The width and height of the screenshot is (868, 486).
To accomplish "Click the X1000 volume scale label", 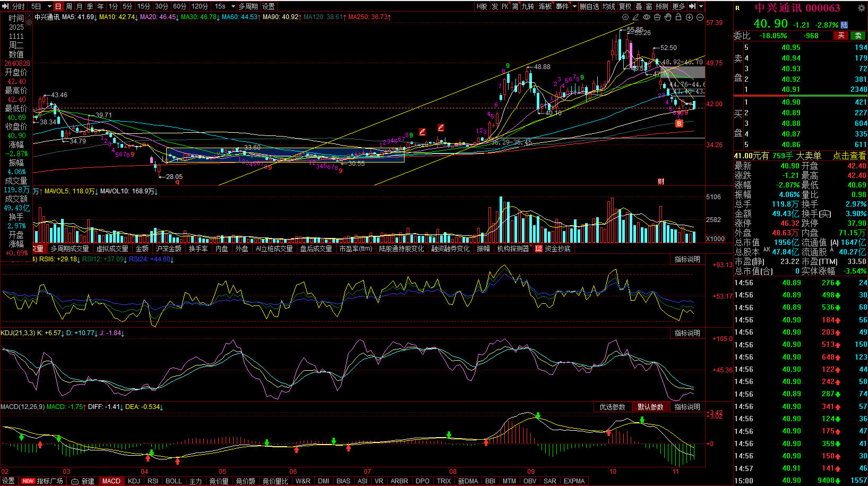I will tap(715, 238).
